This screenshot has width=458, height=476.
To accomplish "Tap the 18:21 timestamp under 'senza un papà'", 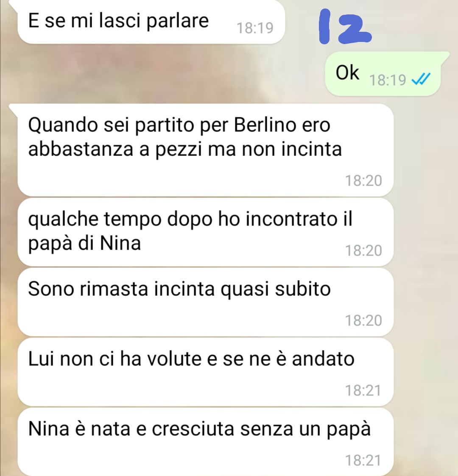I will point(363,460).
